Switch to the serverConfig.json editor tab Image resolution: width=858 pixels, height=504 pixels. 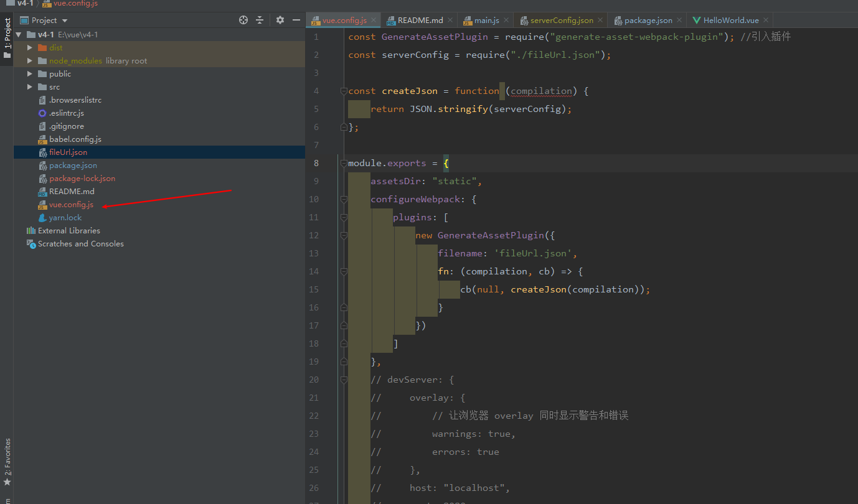point(562,21)
